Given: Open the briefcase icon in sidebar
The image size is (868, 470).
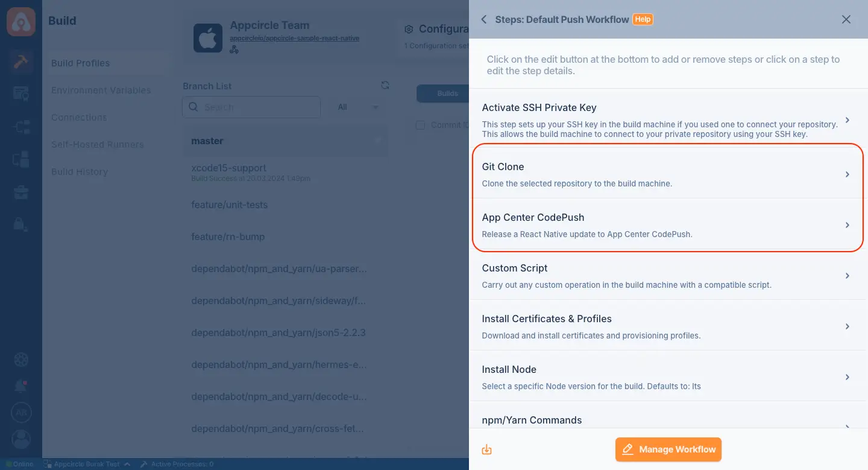Looking at the screenshot, I should pos(21,192).
